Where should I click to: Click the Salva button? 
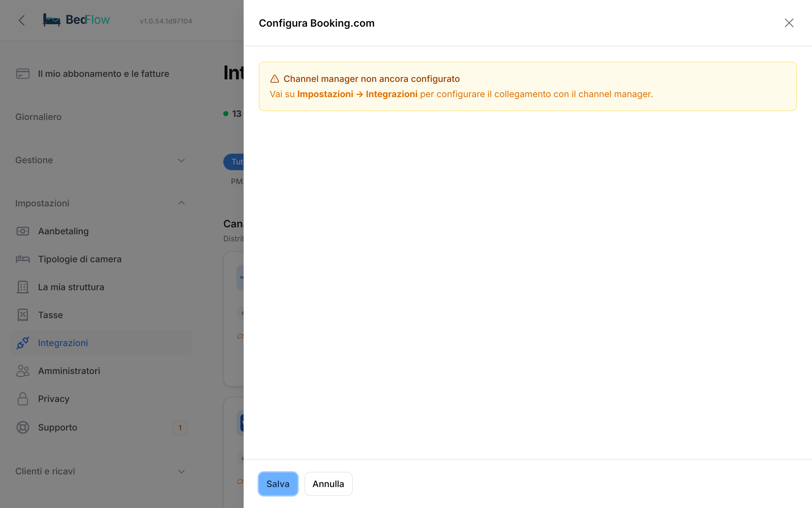point(278,484)
